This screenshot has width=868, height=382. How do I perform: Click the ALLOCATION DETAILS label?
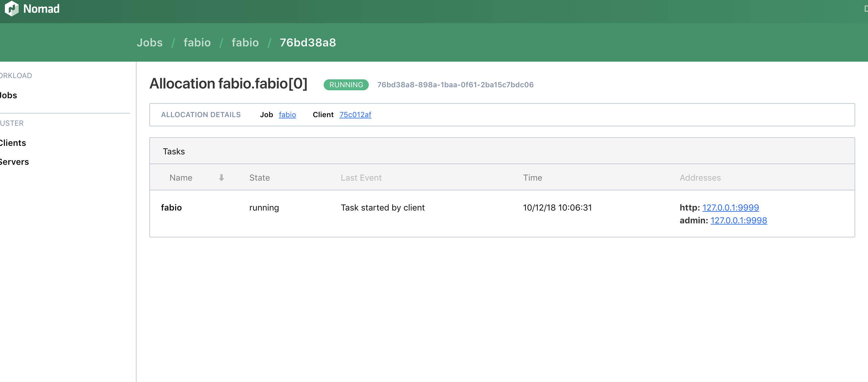pos(201,115)
